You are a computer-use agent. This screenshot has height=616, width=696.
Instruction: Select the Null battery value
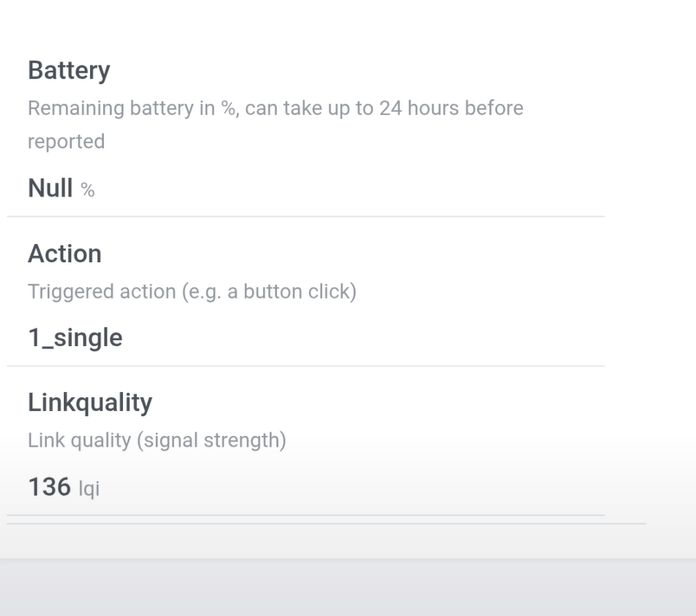tap(50, 188)
